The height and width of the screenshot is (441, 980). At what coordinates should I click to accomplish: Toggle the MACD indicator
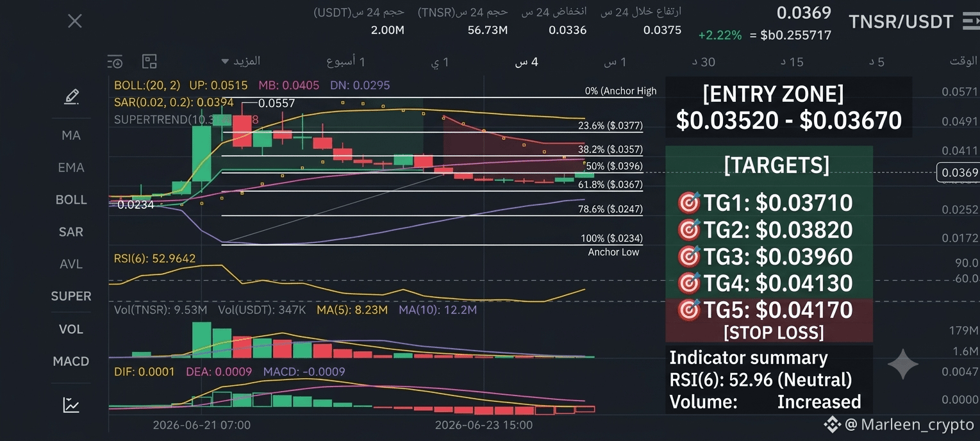71,362
